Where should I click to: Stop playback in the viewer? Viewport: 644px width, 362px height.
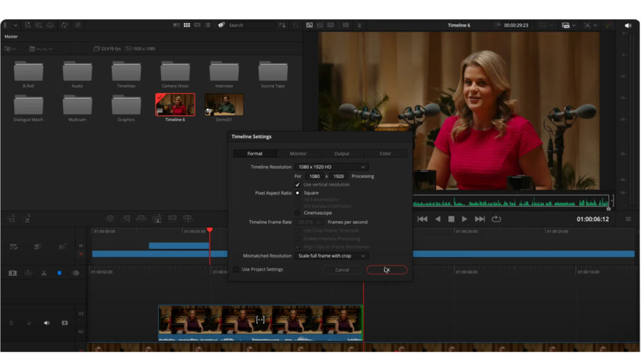tap(451, 219)
